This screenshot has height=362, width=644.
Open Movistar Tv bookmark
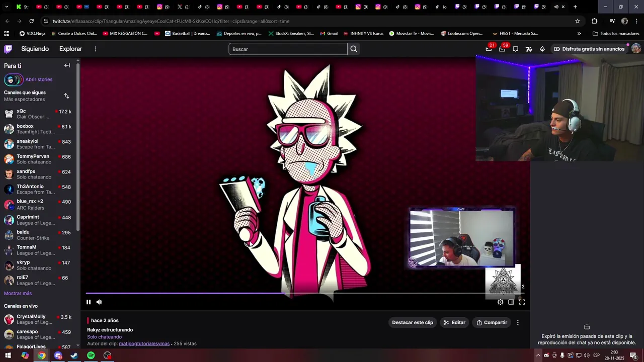tap(412, 34)
